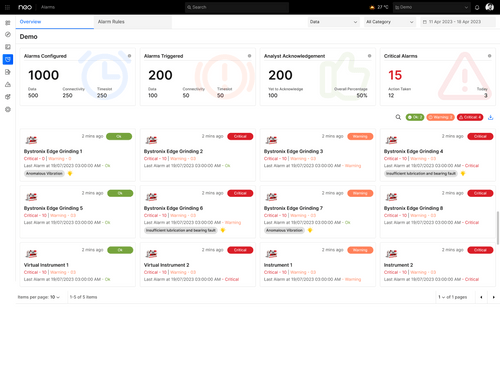Screen dimensions: 500x375
Task: Open the first sidebar navigation icon
Action: [x=8, y=23]
